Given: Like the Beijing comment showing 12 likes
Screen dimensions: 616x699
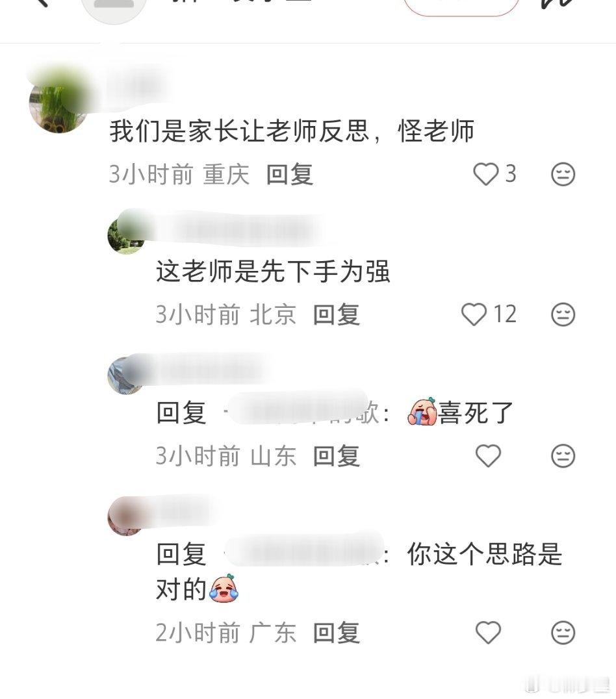Looking at the screenshot, I should click(x=474, y=314).
